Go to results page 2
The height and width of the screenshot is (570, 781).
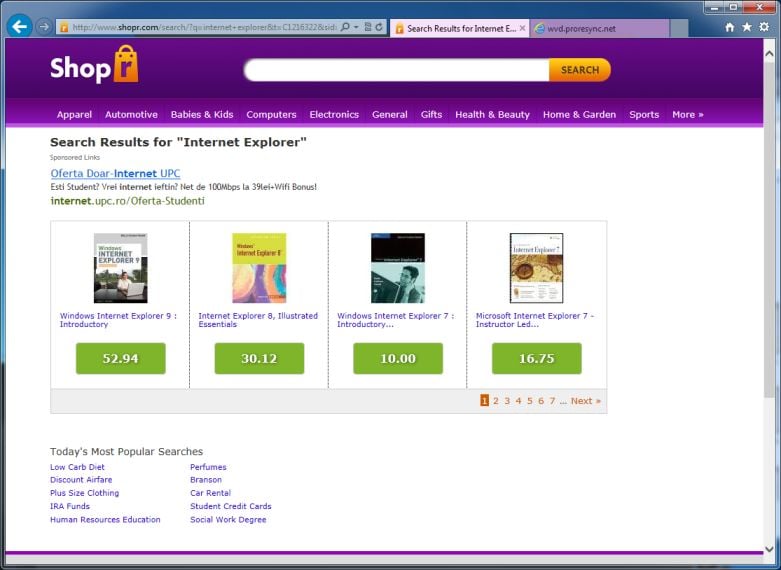click(496, 401)
